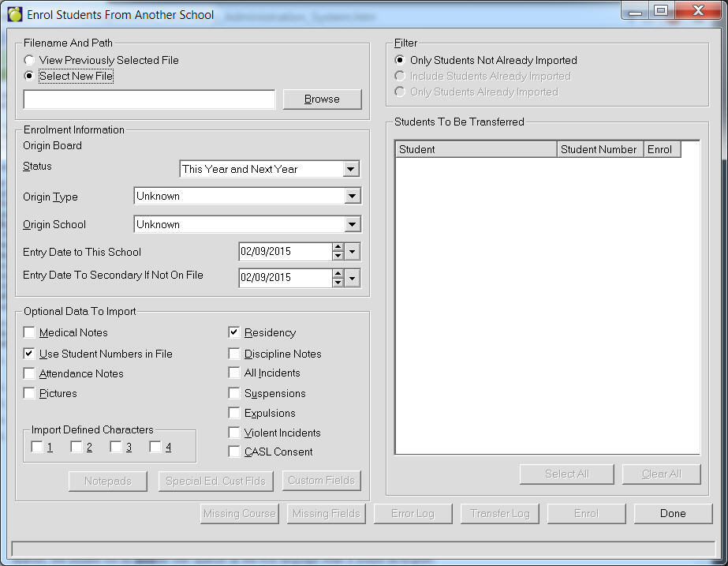
Task: Click the Student column header
Action: pyautogui.click(x=476, y=149)
